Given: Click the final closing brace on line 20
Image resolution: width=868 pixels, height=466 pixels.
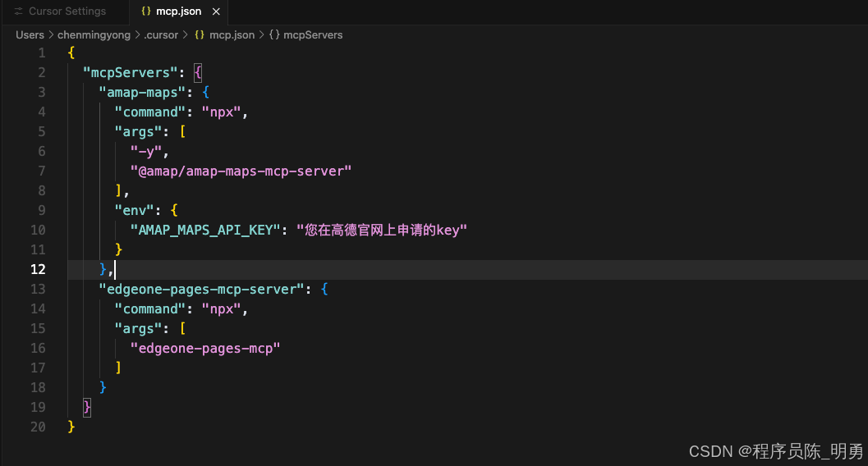Looking at the screenshot, I should pos(71,427).
